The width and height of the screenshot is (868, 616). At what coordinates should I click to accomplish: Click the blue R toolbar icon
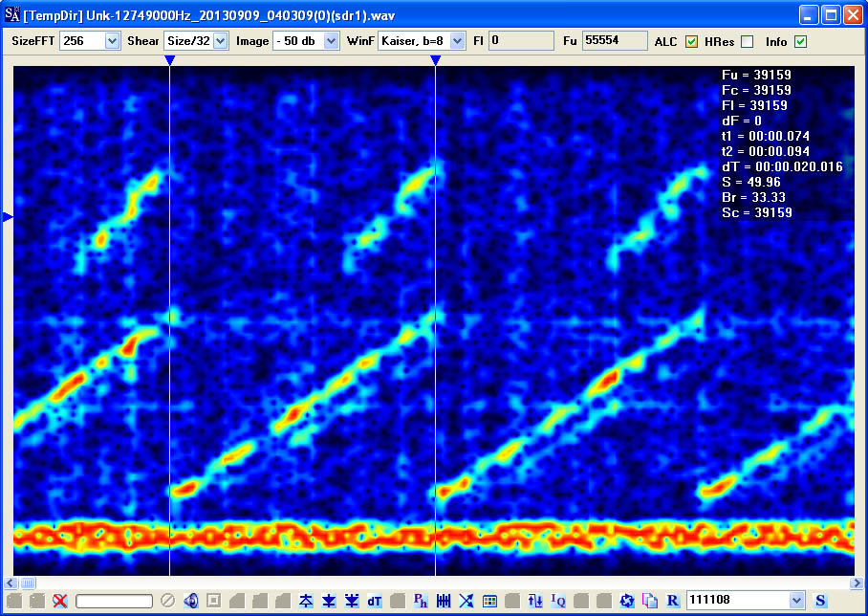673,601
